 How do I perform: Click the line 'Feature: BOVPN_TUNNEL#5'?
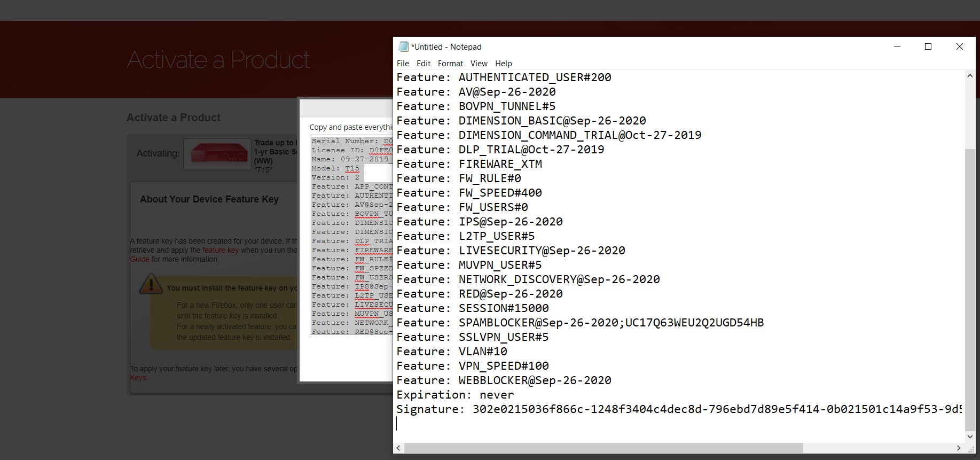[476, 106]
